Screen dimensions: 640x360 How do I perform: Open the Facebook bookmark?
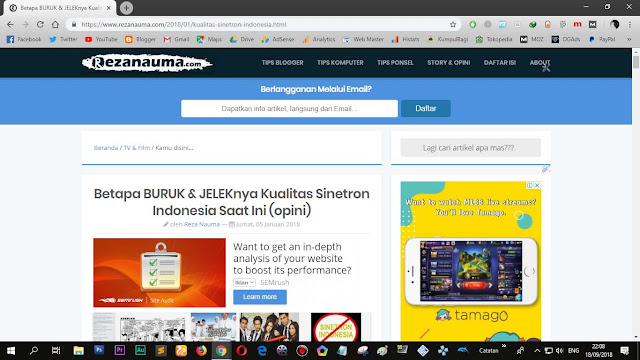click(x=24, y=39)
